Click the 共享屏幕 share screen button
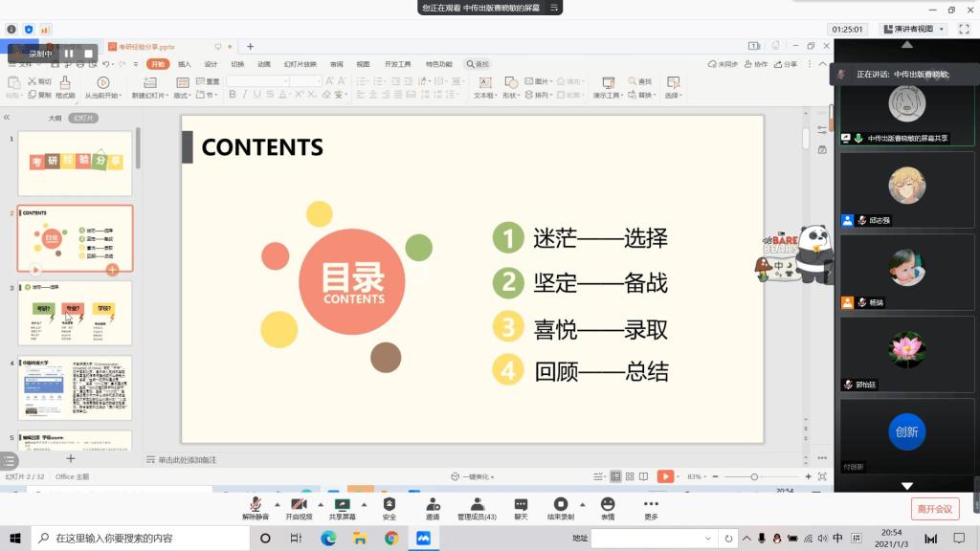980x551 pixels. [342, 504]
